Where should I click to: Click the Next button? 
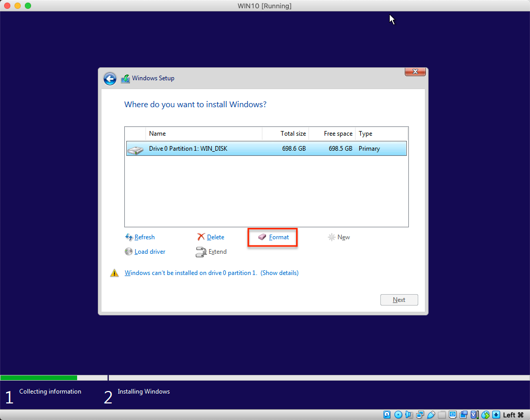[399, 300]
